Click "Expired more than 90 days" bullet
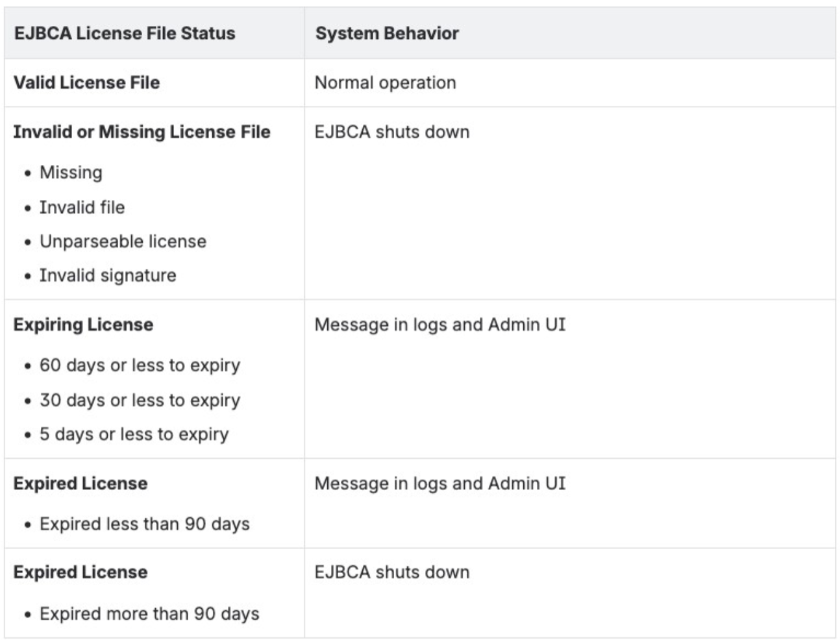This screenshot has width=840, height=640. tap(149, 613)
